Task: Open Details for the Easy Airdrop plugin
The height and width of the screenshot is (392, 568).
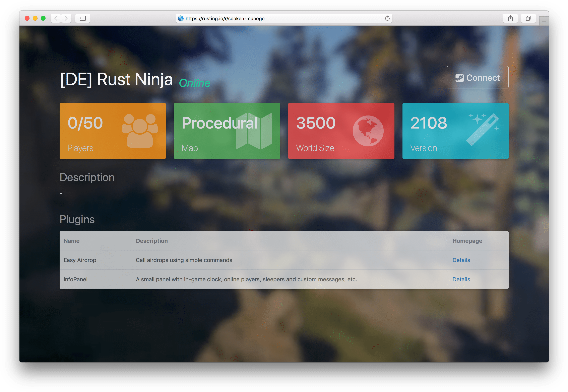Action: pyautogui.click(x=461, y=260)
